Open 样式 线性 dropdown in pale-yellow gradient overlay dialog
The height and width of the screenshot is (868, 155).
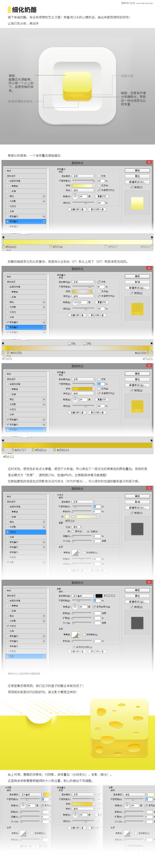click(84, 190)
